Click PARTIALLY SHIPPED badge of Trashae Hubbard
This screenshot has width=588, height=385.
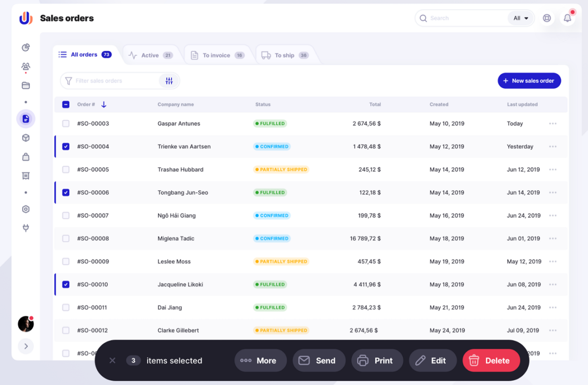281,170
